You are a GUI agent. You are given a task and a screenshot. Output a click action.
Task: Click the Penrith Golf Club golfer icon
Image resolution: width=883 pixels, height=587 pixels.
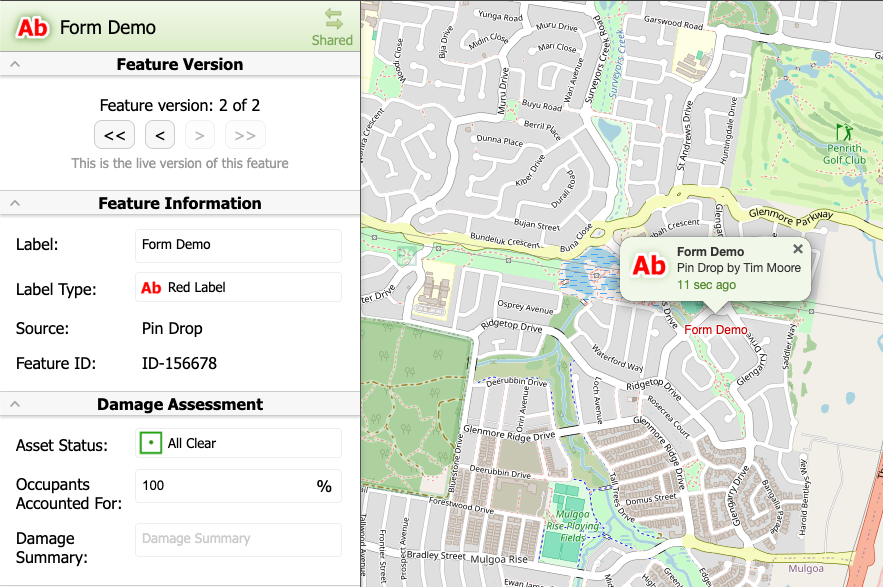(x=845, y=131)
